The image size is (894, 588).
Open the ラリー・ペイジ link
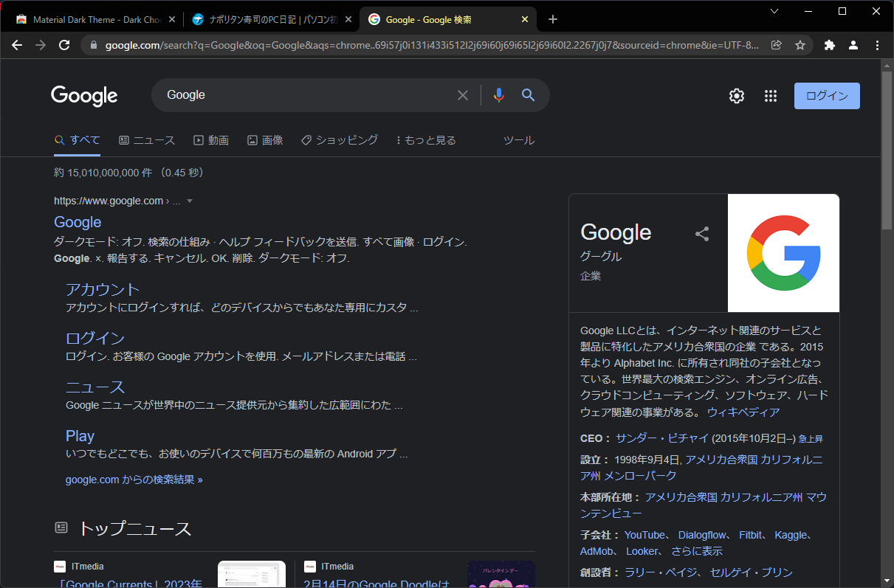pos(661,573)
